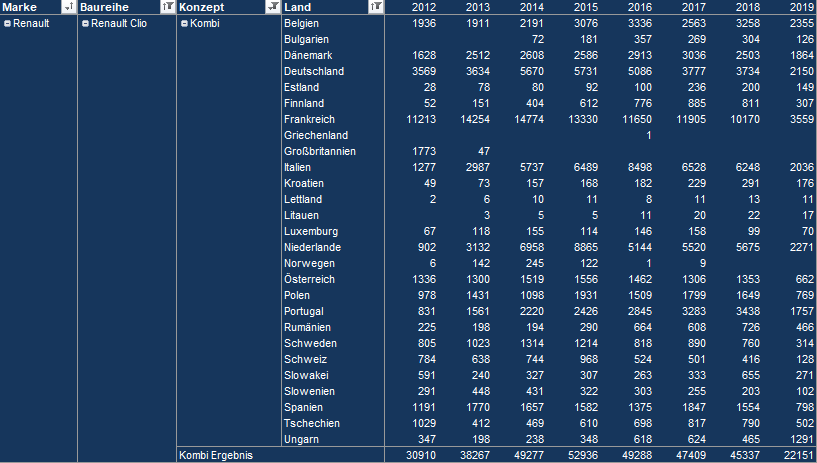Image resolution: width=817 pixels, height=463 pixels.
Task: Click the Deutschland row label
Action: tap(314, 71)
